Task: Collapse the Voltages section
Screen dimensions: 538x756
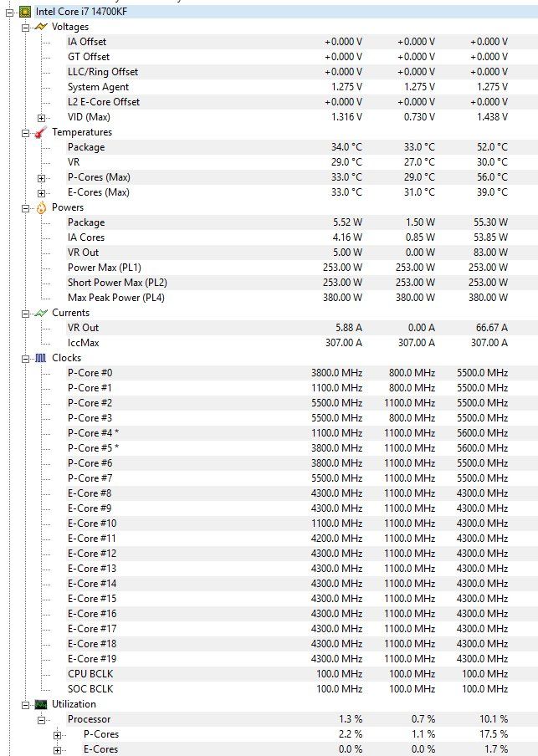Action: [x=26, y=28]
